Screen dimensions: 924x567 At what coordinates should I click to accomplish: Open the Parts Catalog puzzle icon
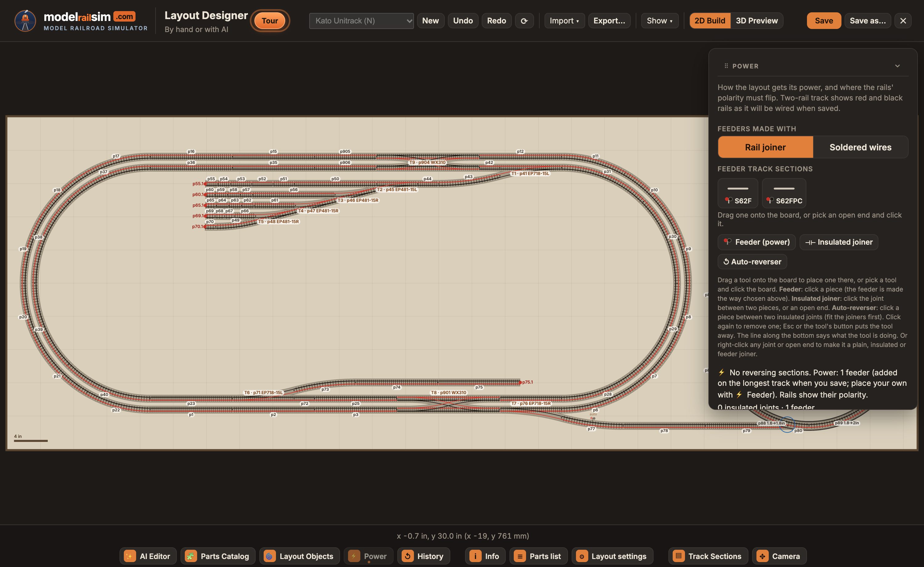(x=191, y=556)
